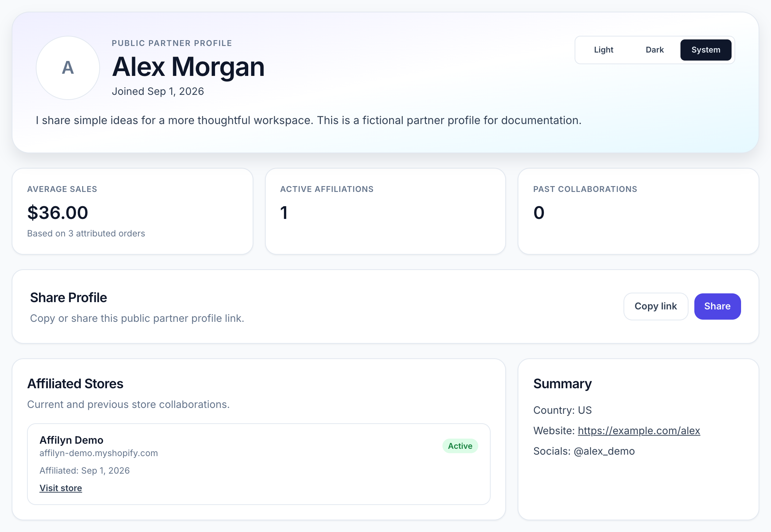Screen dimensions: 771x532
Task: Click the Joined Sep 1, 2026 text
Action: click(158, 91)
